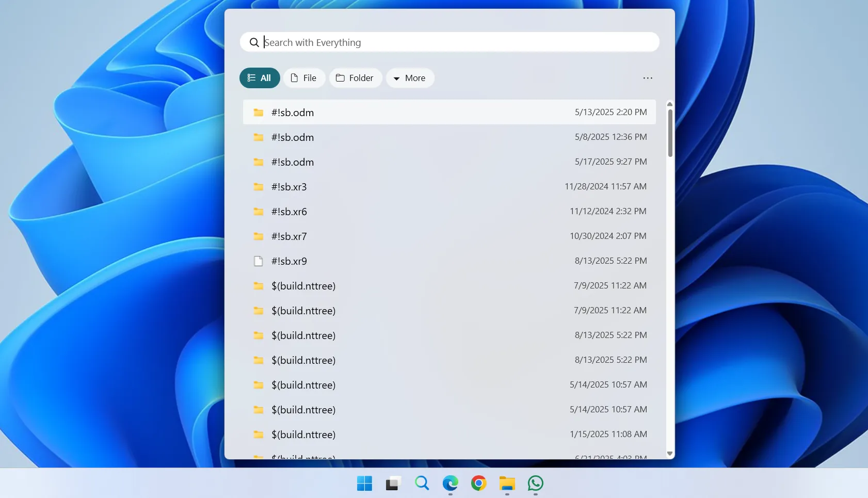Click the vertical scrollbar thumb
The image size is (868, 498).
coord(669,129)
